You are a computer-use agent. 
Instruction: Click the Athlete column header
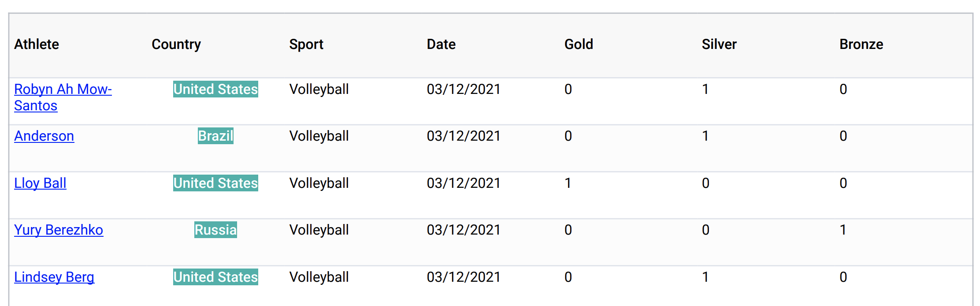click(x=37, y=44)
